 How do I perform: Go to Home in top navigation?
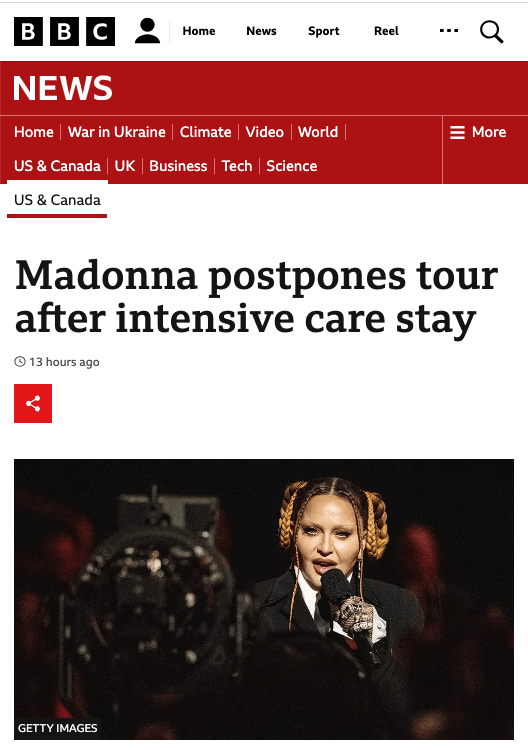(199, 31)
